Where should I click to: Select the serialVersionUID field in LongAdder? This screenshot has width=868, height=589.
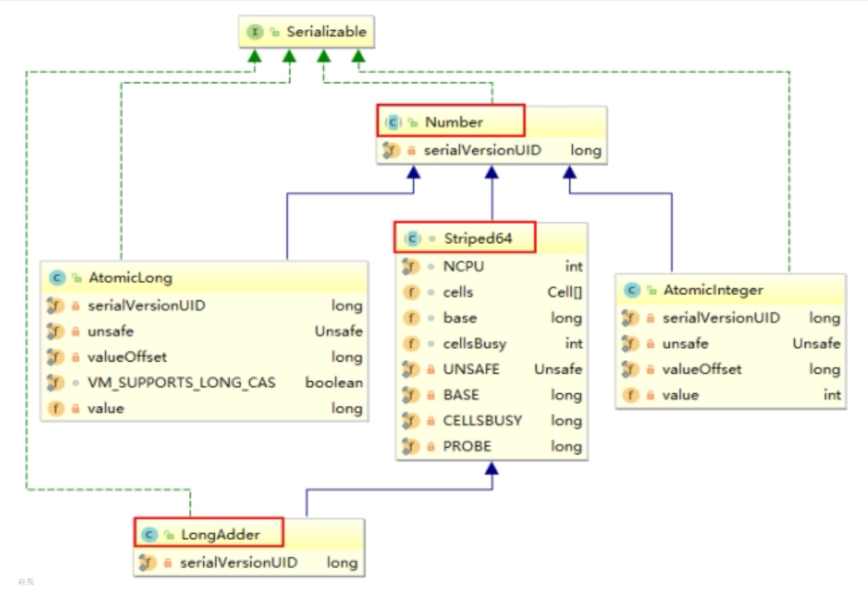(238, 562)
